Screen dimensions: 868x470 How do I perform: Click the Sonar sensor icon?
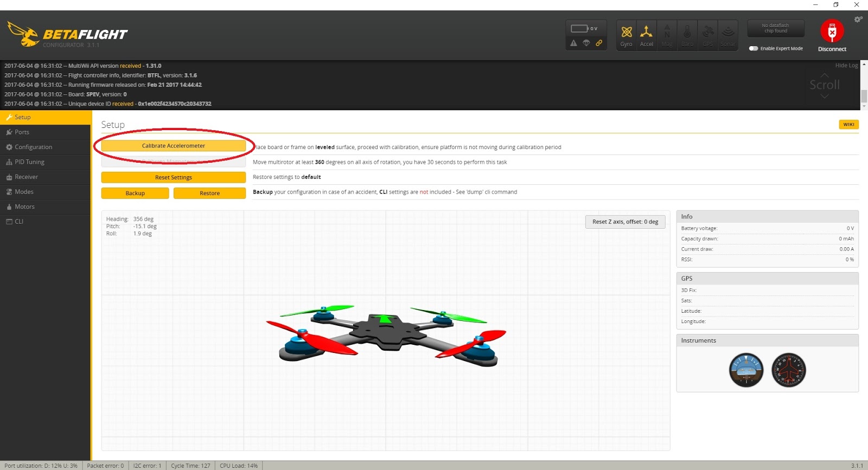(x=728, y=33)
